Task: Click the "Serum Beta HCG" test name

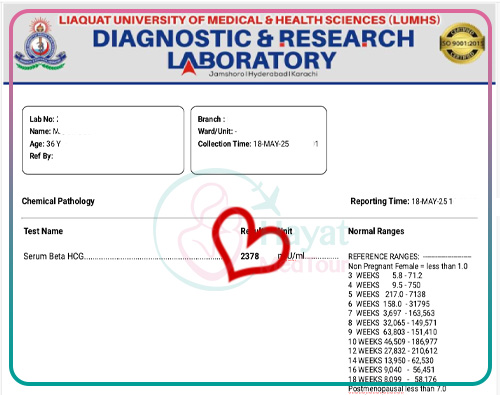Action: [x=53, y=256]
